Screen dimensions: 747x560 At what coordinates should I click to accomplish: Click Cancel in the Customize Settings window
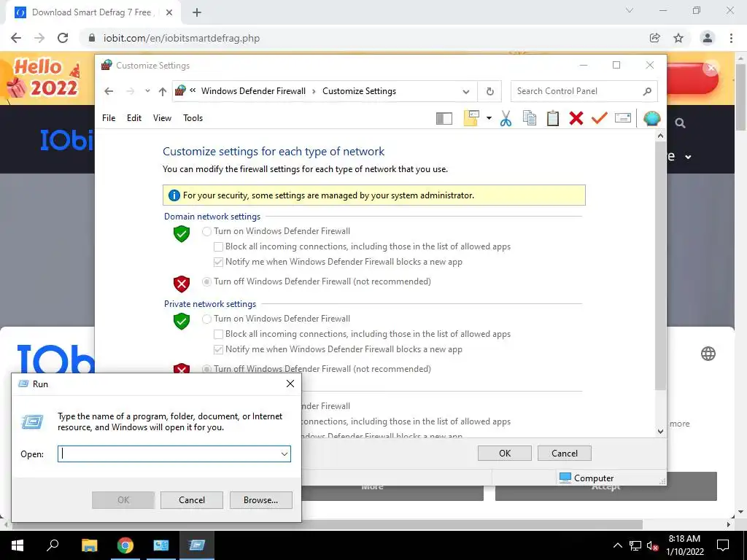565,454
